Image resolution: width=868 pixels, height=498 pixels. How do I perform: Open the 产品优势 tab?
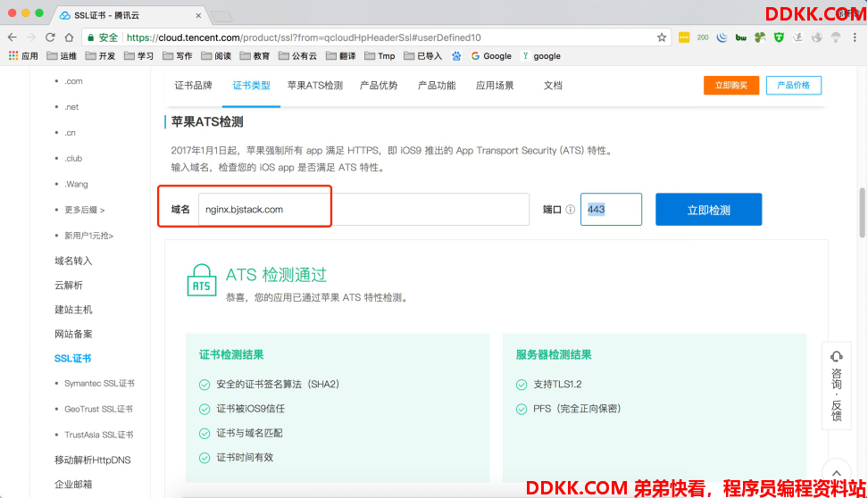pyautogui.click(x=379, y=85)
